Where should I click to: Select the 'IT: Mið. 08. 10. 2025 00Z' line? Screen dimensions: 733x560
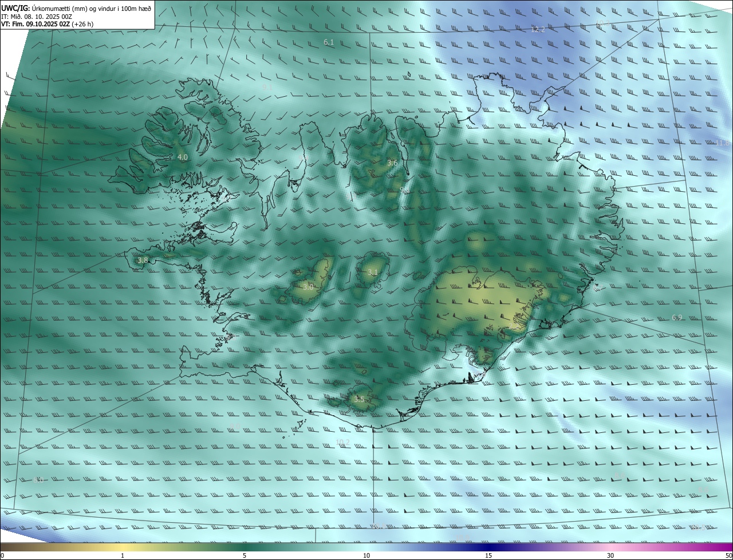click(x=36, y=17)
